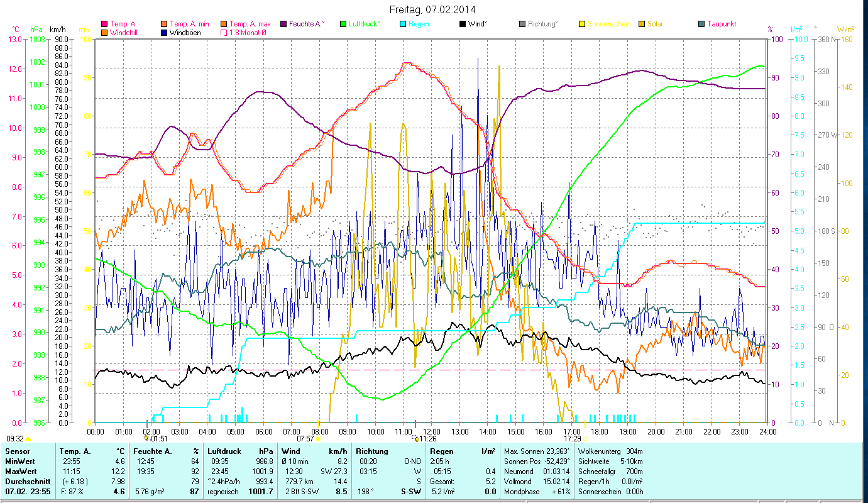Click the 'Feuchte A.' column header in the table
The image size is (868, 503).
click(x=153, y=451)
